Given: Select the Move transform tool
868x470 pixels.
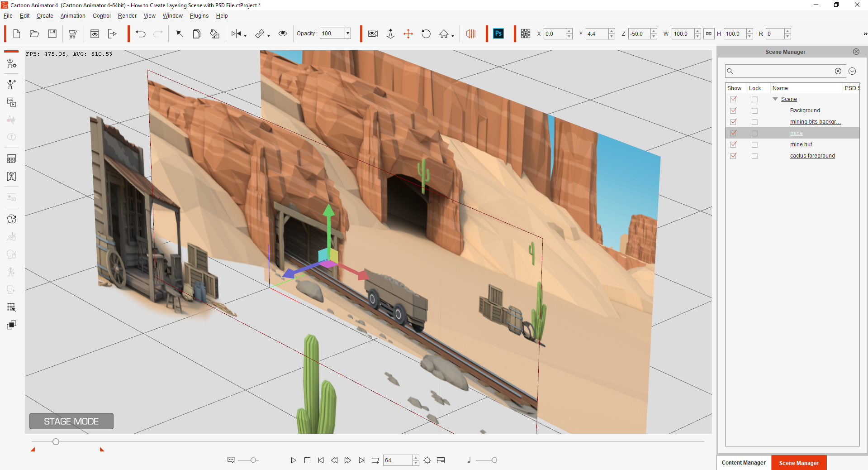Looking at the screenshot, I should [x=408, y=34].
